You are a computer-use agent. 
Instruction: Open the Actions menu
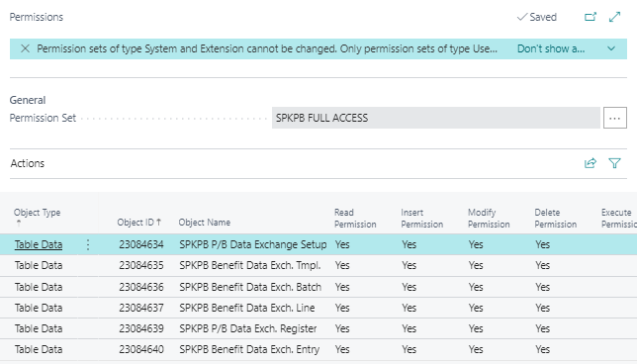28,163
